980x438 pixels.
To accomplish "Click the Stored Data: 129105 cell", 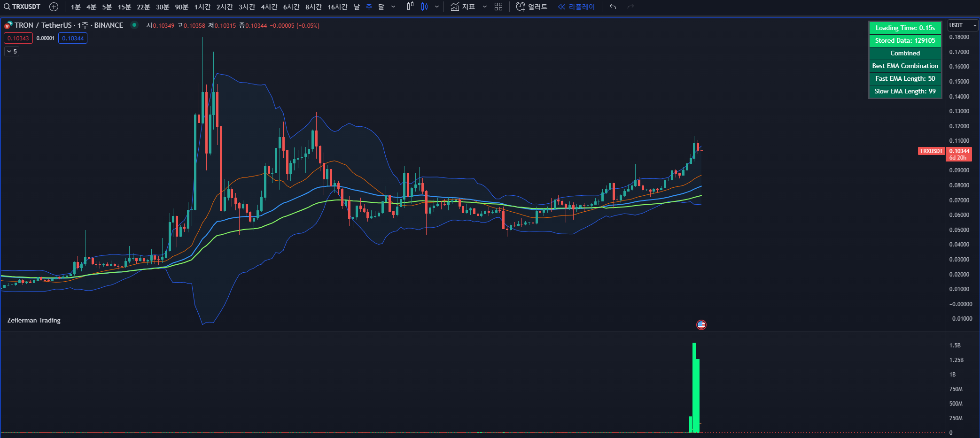I will point(905,41).
